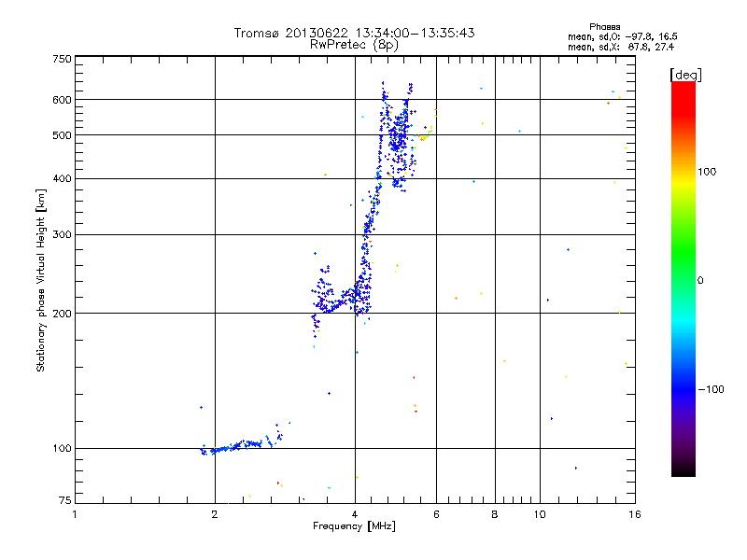The height and width of the screenshot is (560, 747).
Task: Click the y-axis '75' tick label
Action: tap(65, 500)
